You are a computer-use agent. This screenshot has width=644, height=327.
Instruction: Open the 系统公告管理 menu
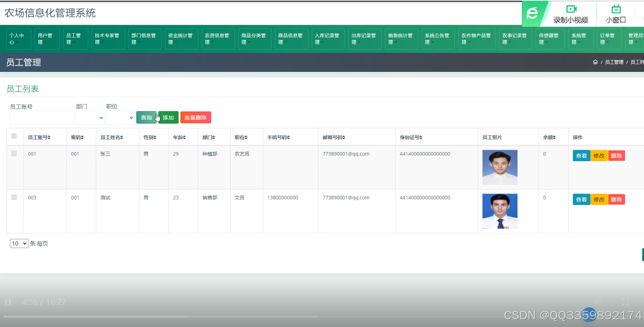438,39
